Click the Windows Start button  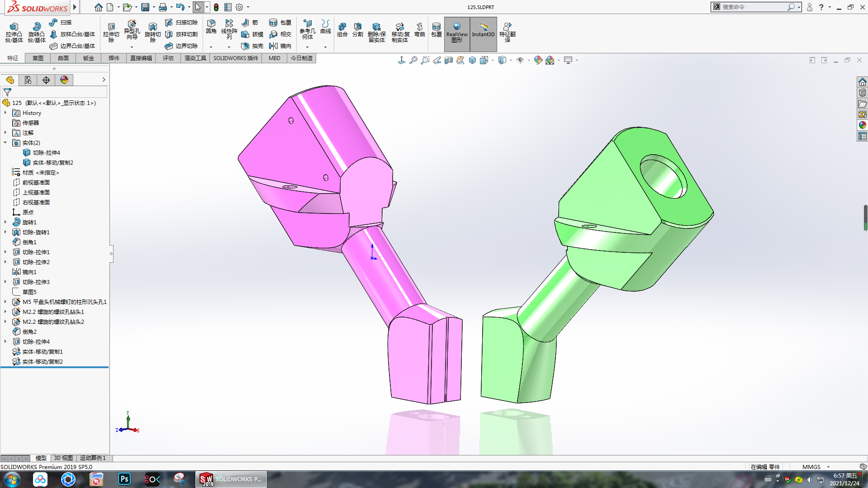(12, 479)
